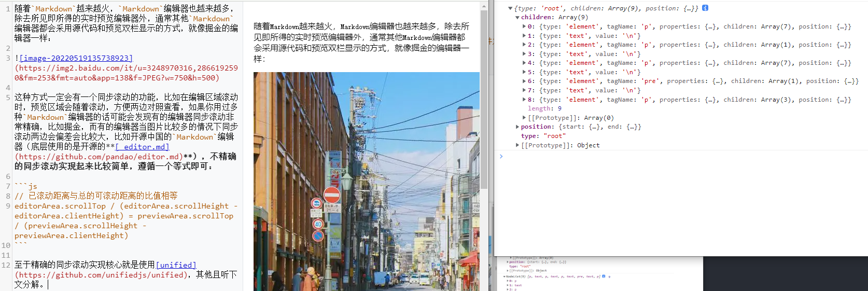This screenshot has height=291, width=868.
Task: Click the github.com/pandao/editor.md URL text
Action: [99, 157]
